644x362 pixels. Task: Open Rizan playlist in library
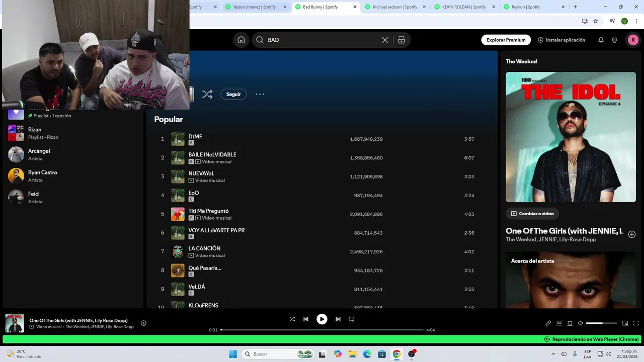(73, 133)
